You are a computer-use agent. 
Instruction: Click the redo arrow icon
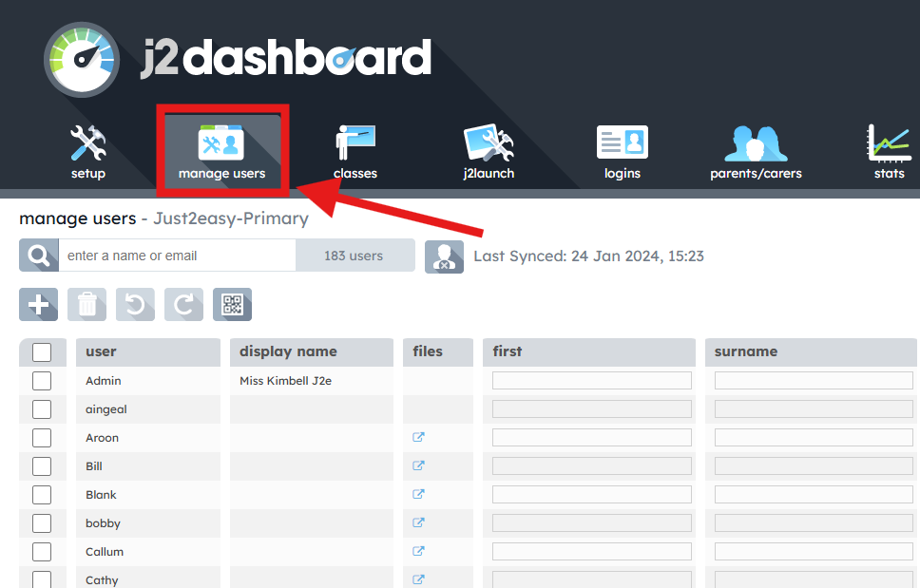183,304
